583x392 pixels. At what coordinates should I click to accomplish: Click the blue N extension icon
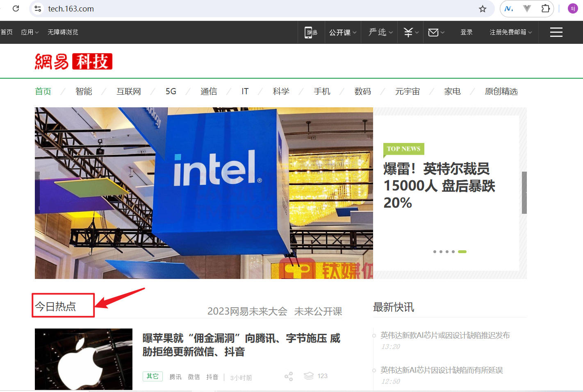(509, 9)
